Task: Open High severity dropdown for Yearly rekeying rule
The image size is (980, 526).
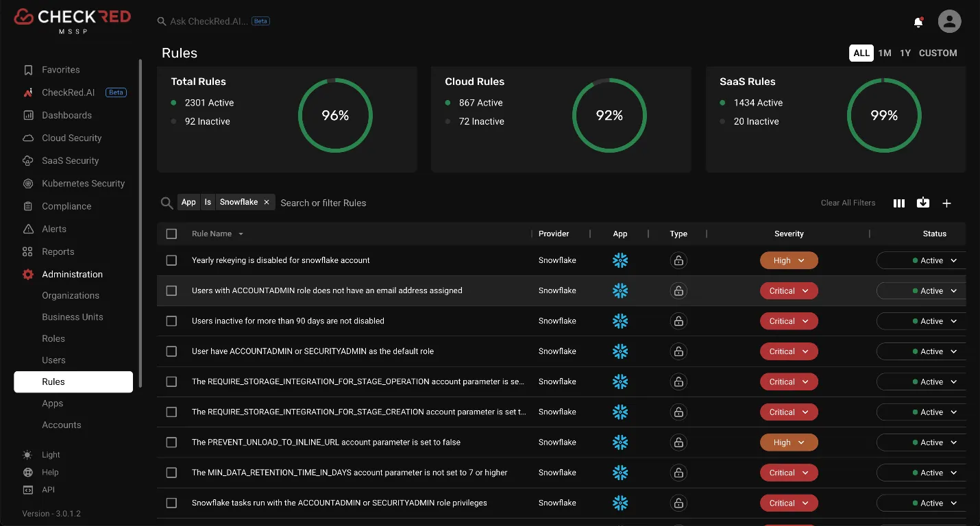Action: coord(789,260)
